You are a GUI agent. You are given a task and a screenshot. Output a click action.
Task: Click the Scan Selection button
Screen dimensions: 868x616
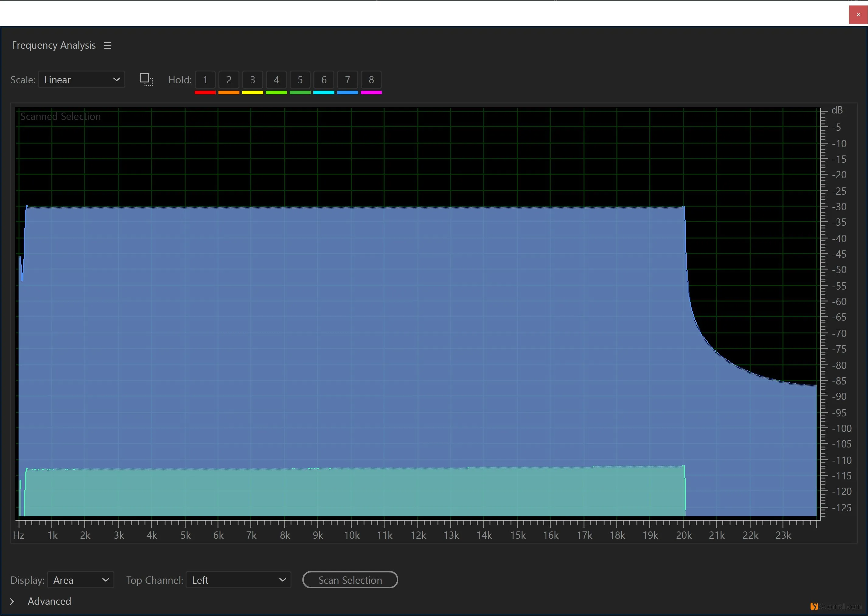point(350,580)
